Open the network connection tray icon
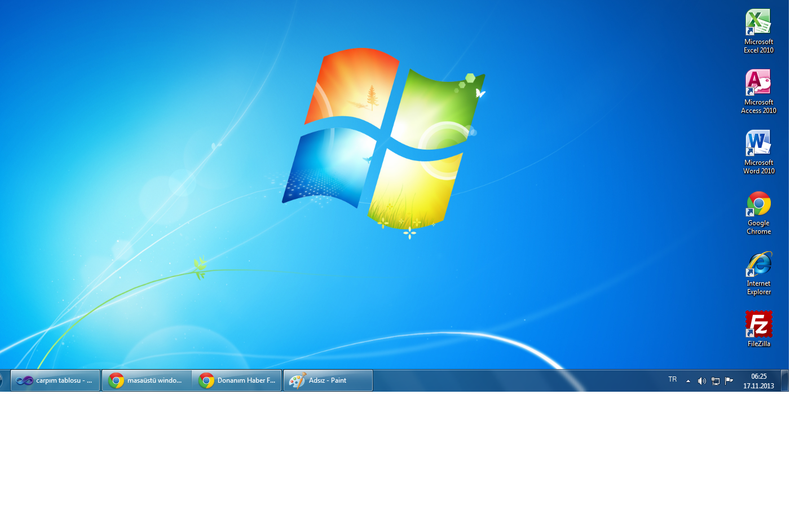812x508 pixels. [715, 381]
